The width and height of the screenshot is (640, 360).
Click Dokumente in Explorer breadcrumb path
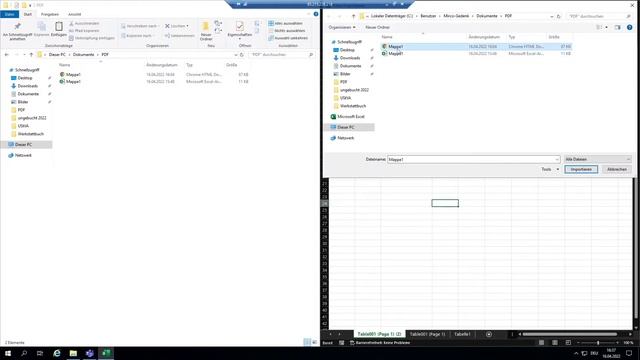[83, 54]
